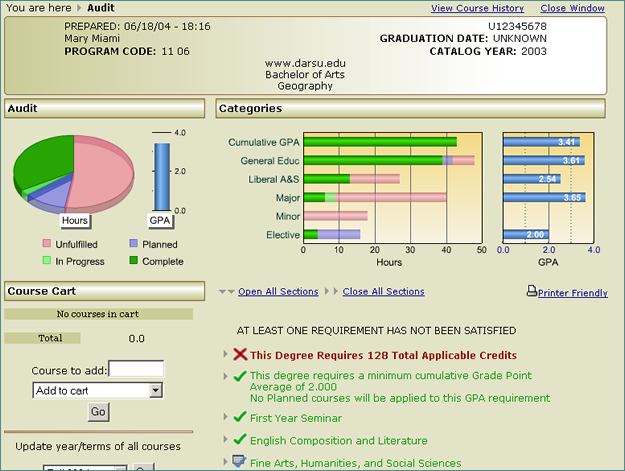625x471 pixels.
Task: Click the 3.61 General Educ GPA bar
Action: tap(544, 161)
